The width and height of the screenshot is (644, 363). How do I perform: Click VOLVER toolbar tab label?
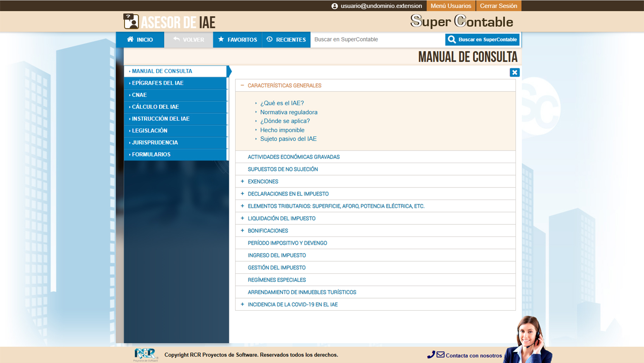point(194,40)
